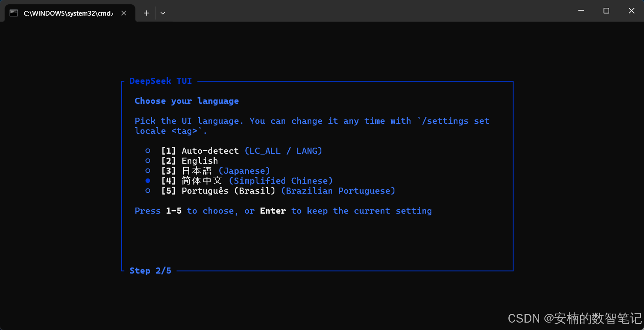Click the bold "1-5" key range text
Viewport: 644px width, 330px height.
point(174,211)
